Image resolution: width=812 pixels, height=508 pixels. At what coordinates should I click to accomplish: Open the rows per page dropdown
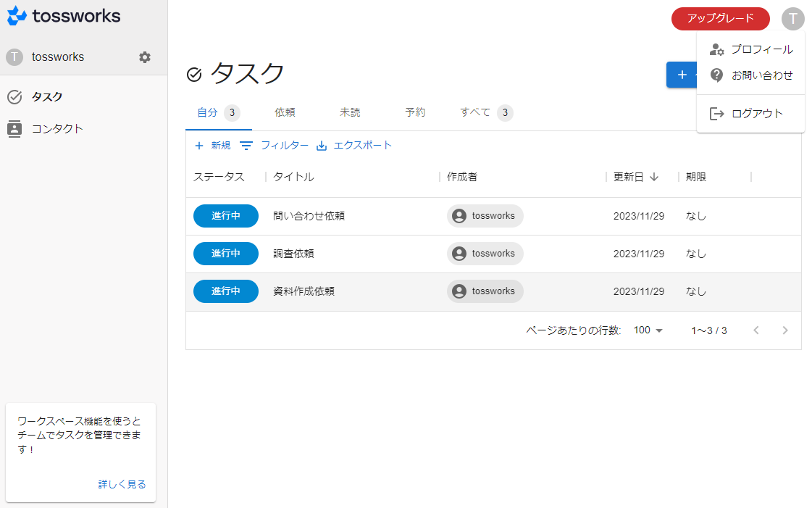pos(648,330)
